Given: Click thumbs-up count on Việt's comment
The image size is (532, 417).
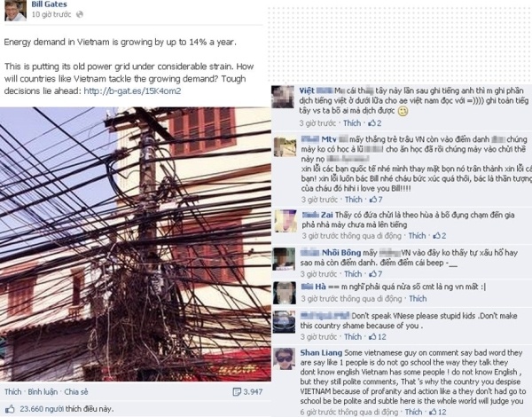Looking at the screenshot, I should pos(375,123).
